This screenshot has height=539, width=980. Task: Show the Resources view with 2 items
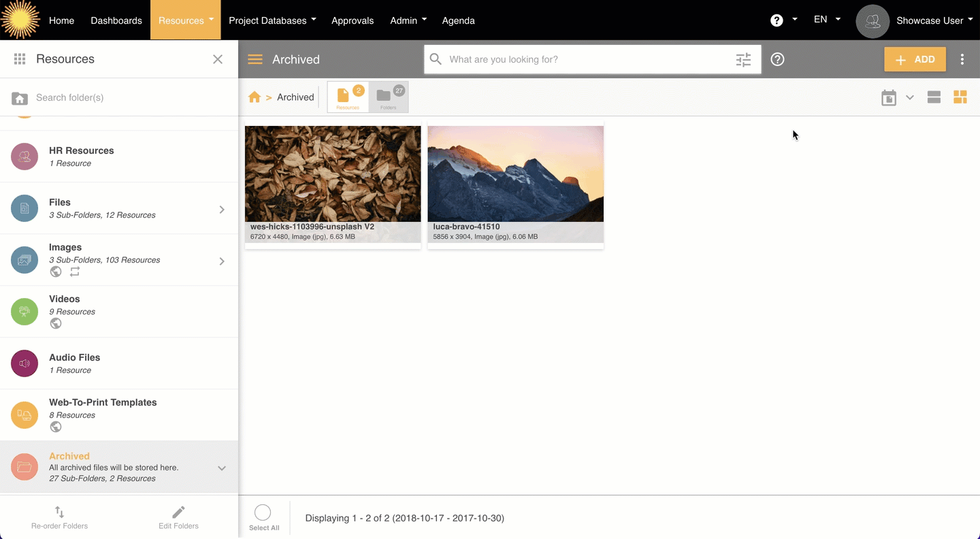coord(348,97)
